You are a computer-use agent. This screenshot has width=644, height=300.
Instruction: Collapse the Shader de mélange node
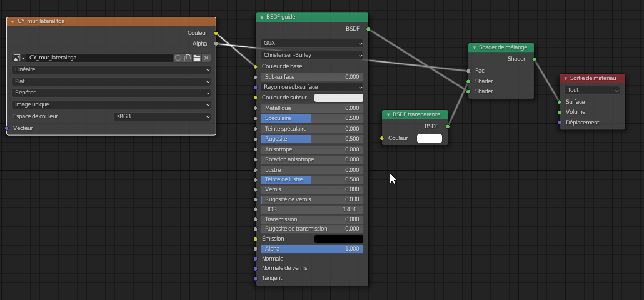coord(475,47)
